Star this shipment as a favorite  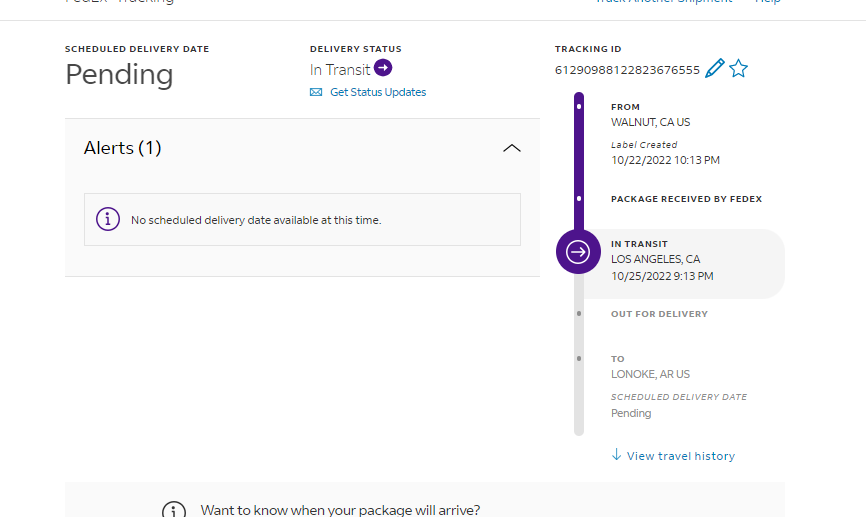738,69
